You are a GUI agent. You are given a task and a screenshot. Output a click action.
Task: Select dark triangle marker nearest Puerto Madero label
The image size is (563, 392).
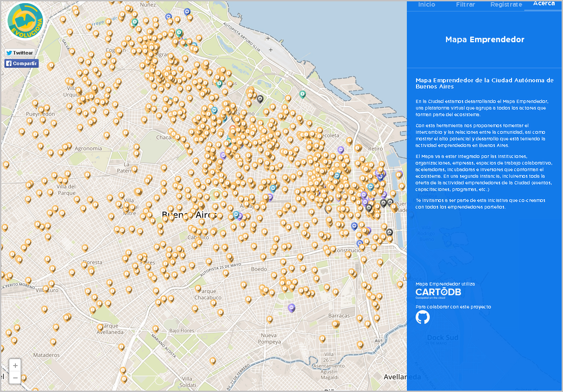[390, 202]
